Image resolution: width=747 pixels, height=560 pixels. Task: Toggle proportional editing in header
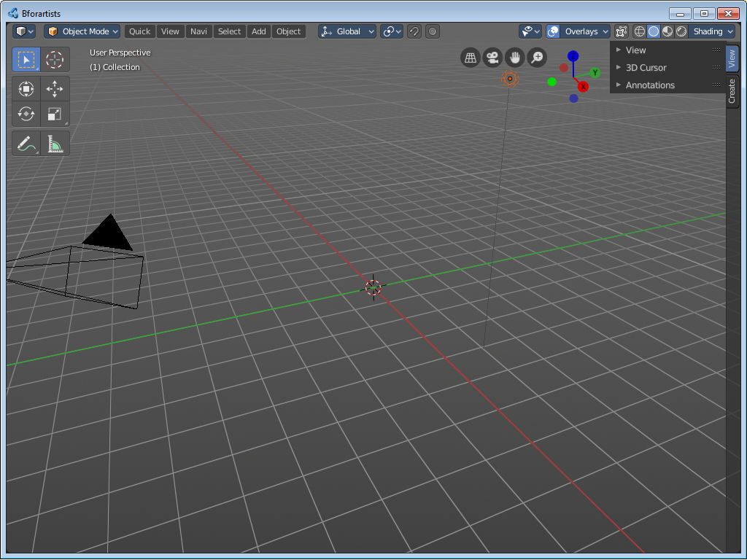tap(432, 31)
